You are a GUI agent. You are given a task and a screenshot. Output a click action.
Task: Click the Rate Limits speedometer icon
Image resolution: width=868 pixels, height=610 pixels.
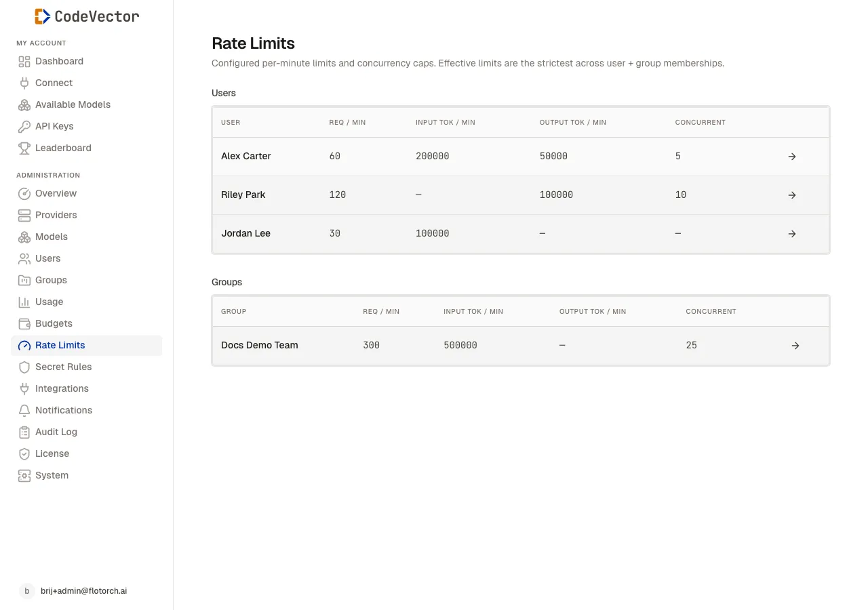coord(24,346)
